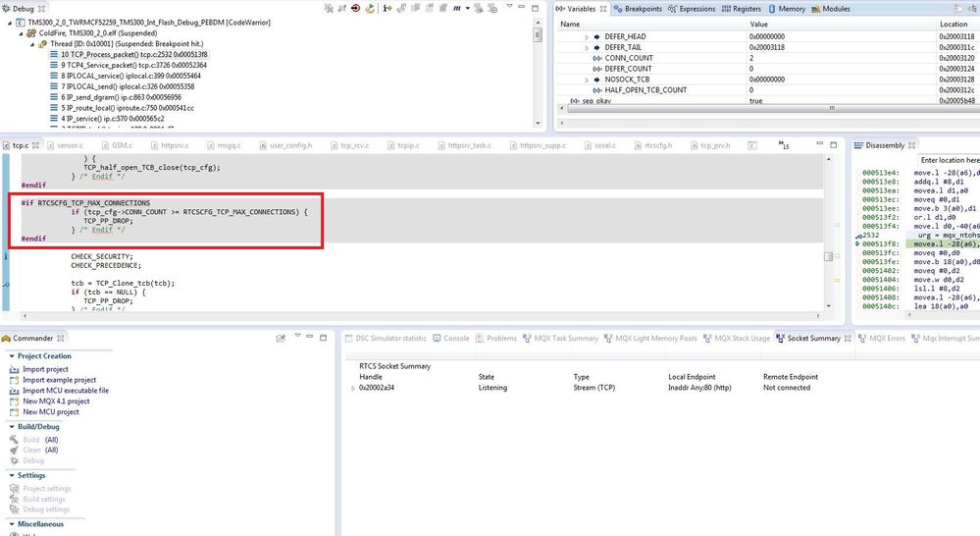Open the dropdown next to the 'm' icon
This screenshot has height=536, width=980.
468,8
